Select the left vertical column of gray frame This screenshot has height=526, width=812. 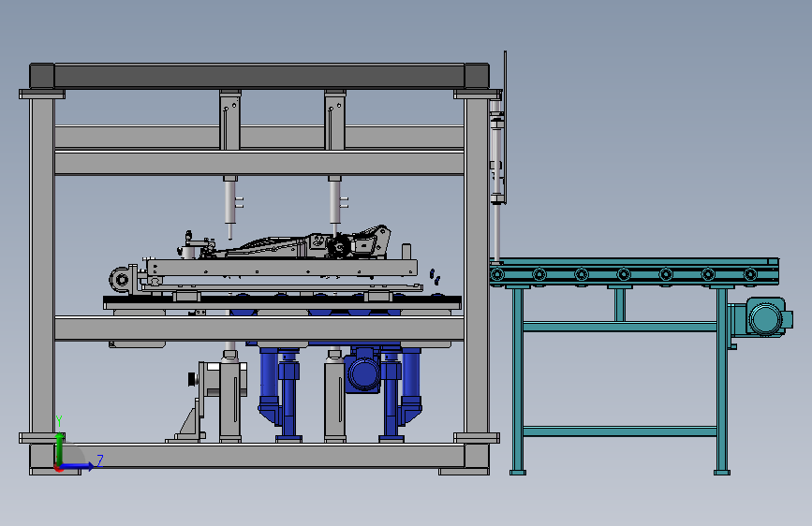[x=42, y=266]
